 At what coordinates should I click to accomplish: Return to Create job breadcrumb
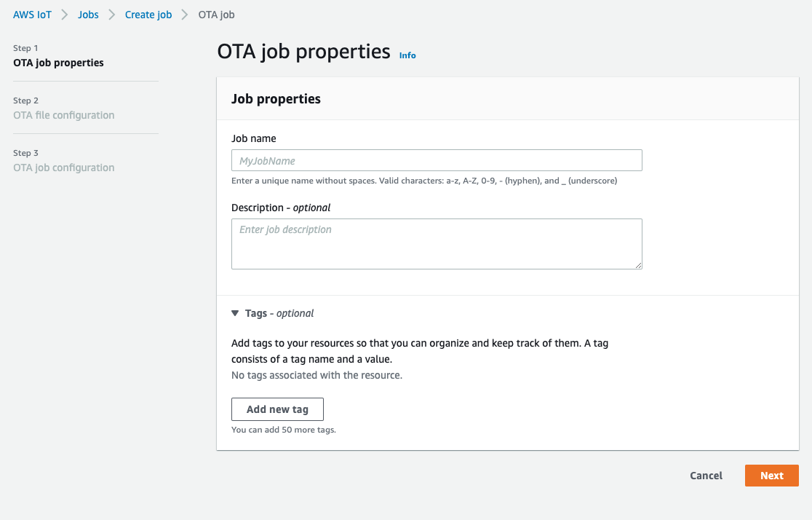[148, 15]
